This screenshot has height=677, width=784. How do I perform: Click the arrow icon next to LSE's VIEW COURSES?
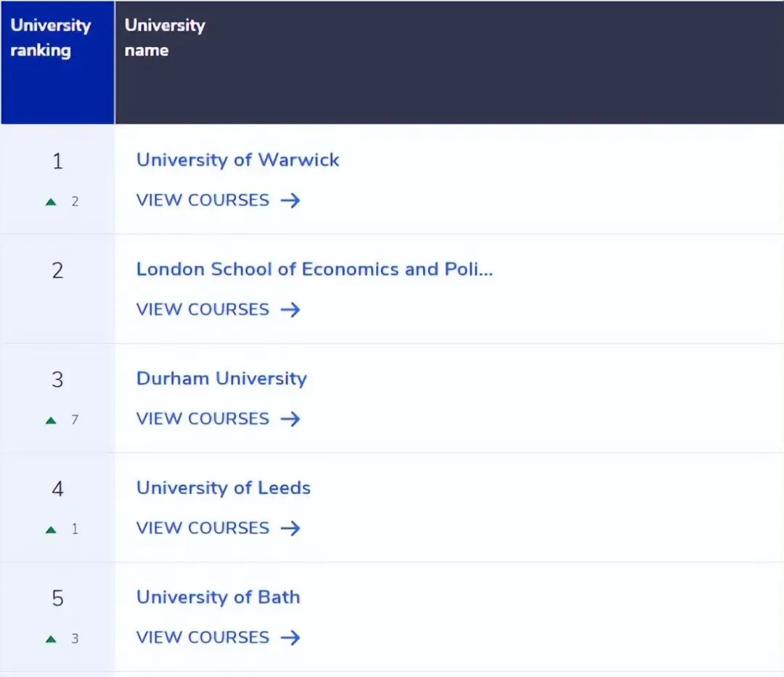click(x=290, y=309)
